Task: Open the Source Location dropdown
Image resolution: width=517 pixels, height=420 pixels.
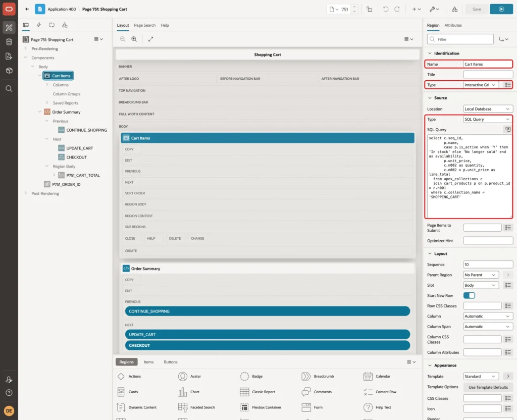Action: pos(488,109)
